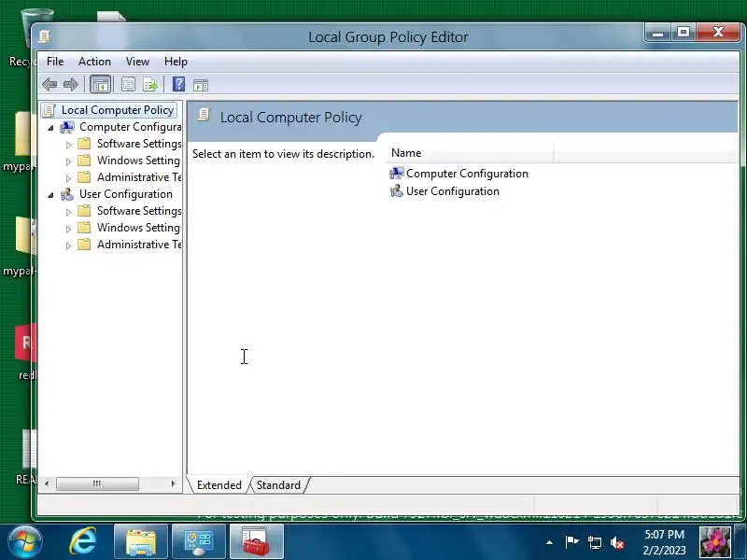
Task: Click the Export List toolbar icon
Action: pos(150,85)
